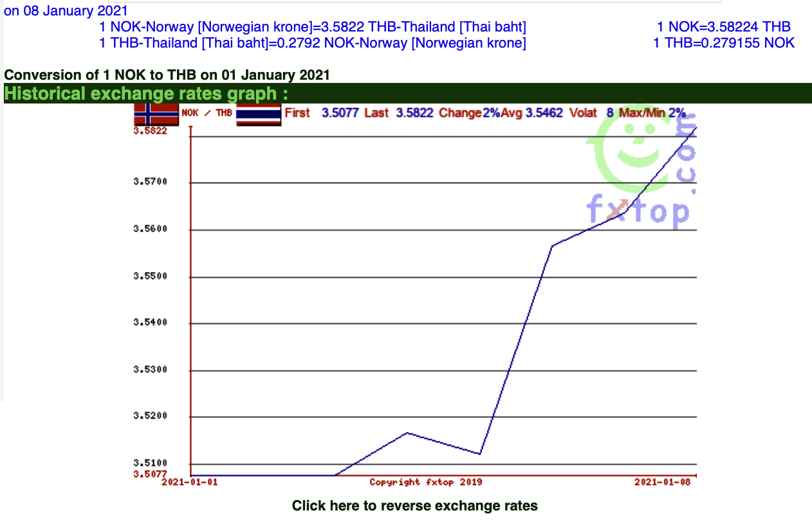Click the Norway flag icon
Viewport: 812px width, 522px height.
pos(156,114)
